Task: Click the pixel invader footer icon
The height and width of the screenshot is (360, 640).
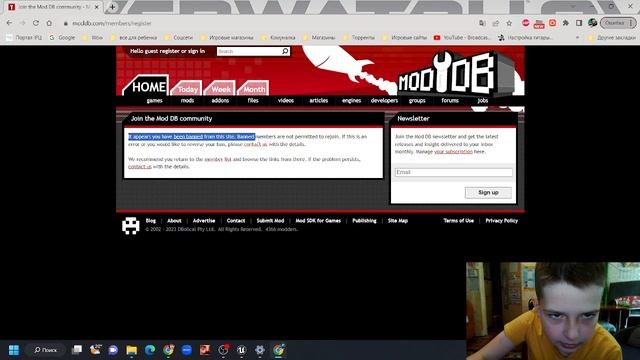Action: [x=131, y=226]
